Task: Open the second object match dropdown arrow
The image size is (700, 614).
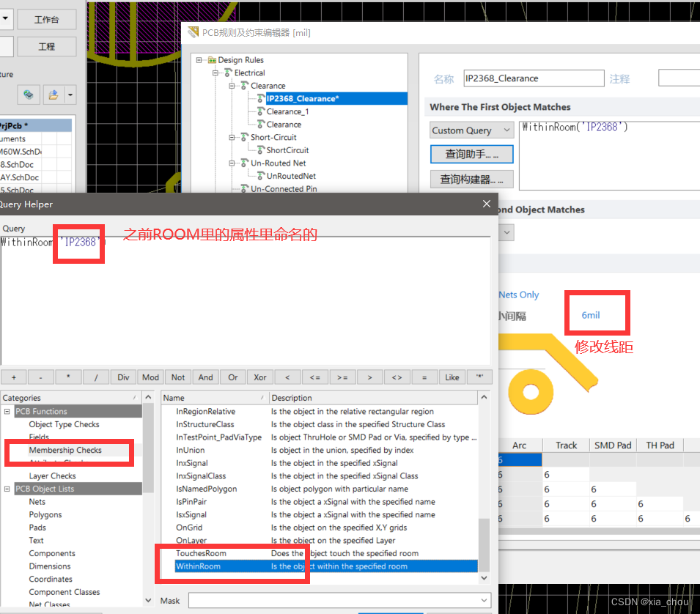Action: coord(506,232)
